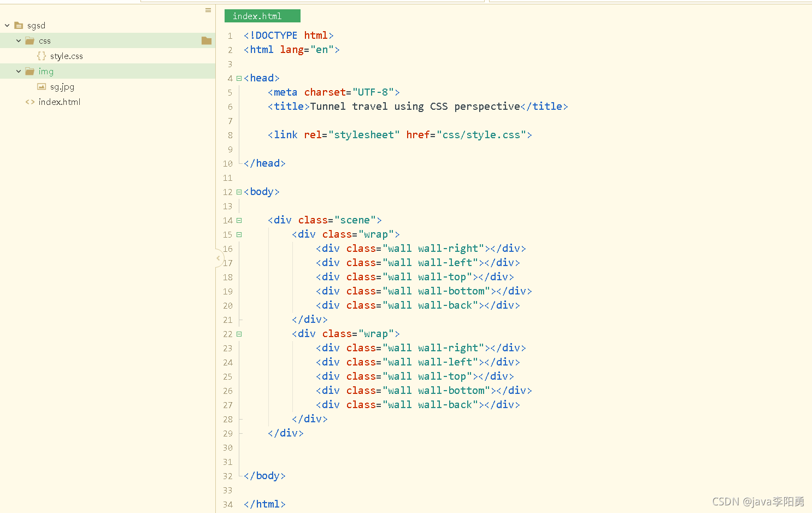812x513 pixels.
Task: Select the css folder row
Action: (x=108, y=40)
